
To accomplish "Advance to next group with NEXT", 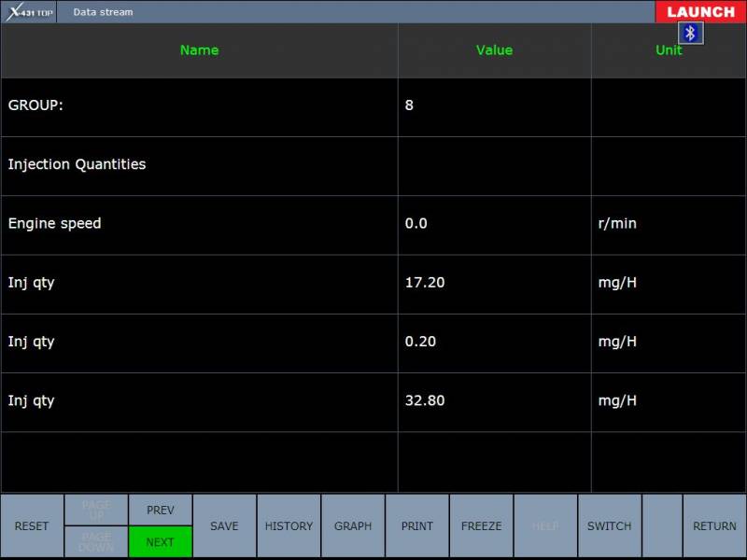I will 161,542.
